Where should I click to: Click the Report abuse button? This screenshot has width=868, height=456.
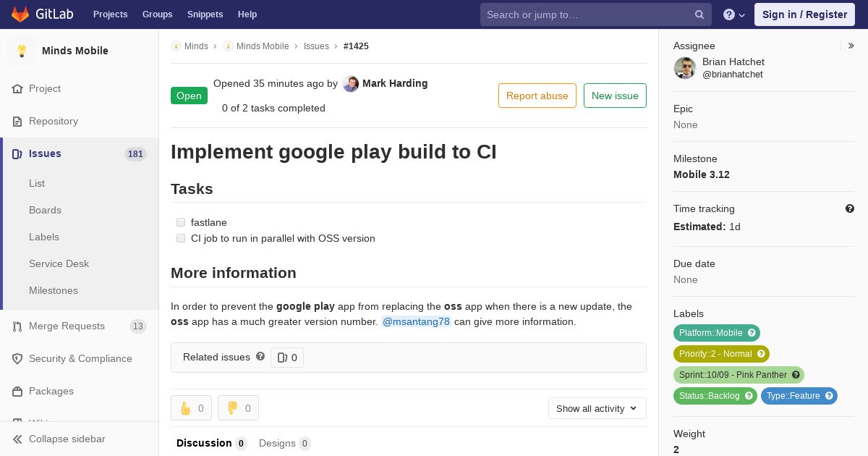[x=537, y=96]
